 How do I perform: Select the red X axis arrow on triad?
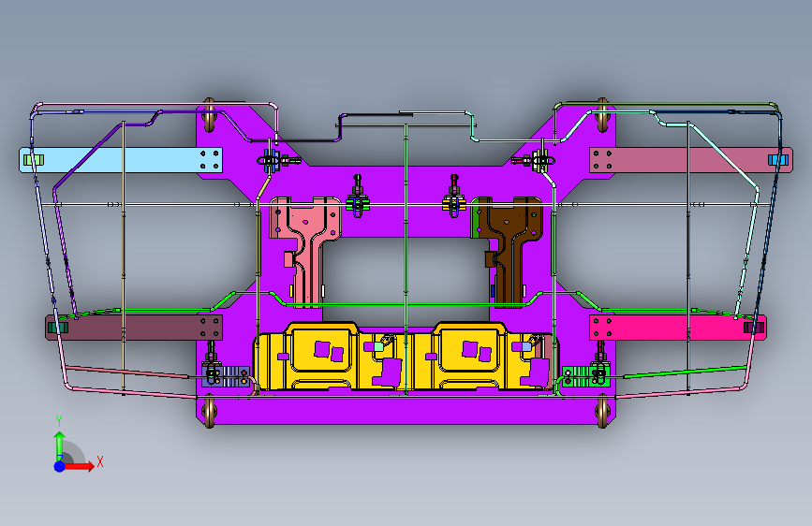point(80,466)
